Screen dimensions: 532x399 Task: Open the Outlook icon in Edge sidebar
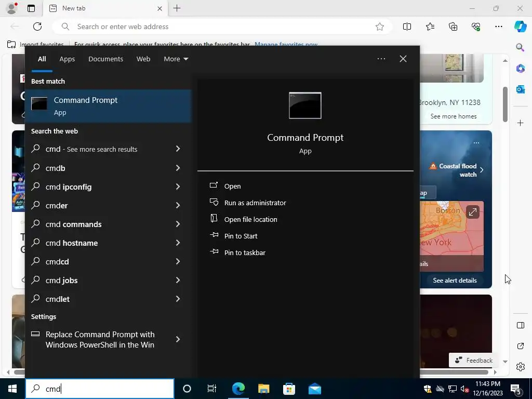520,89
